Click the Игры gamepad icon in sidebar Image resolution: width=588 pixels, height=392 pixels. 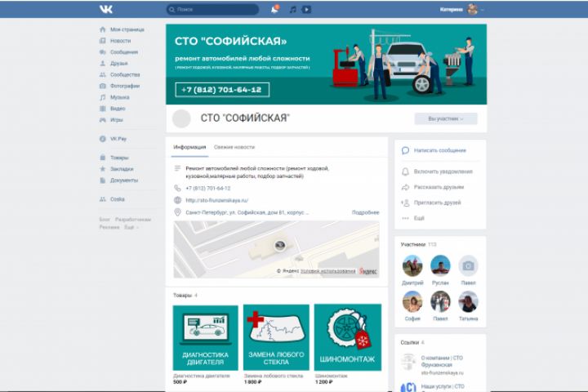(103, 120)
